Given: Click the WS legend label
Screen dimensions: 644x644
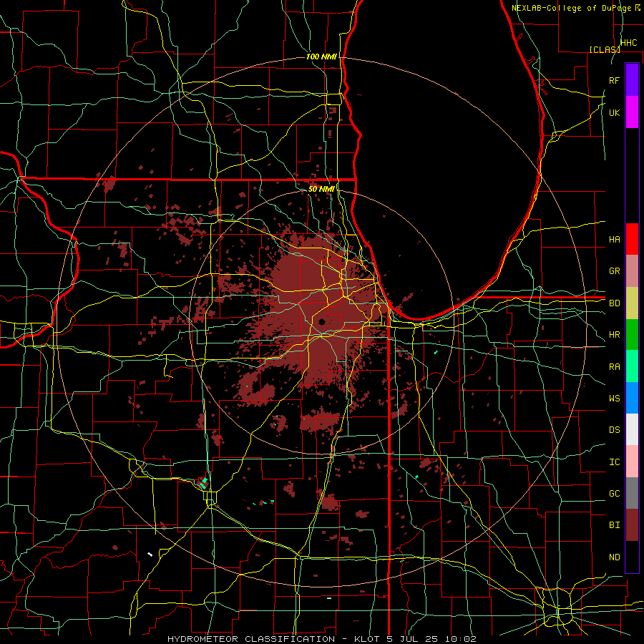Looking at the screenshot, I should (x=614, y=398).
